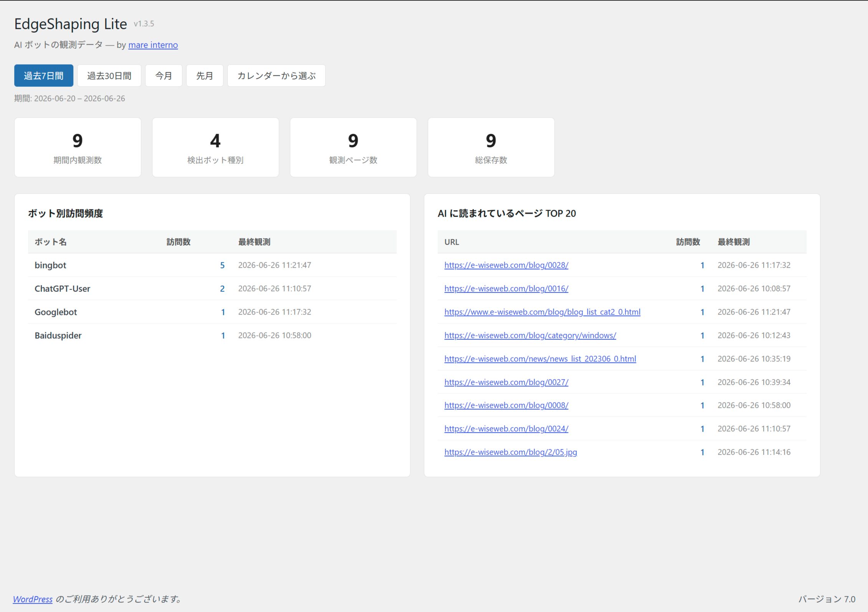This screenshot has height=612, width=868.
Task: Click timestamp 2026-06-26 10:35:19
Action: (754, 359)
